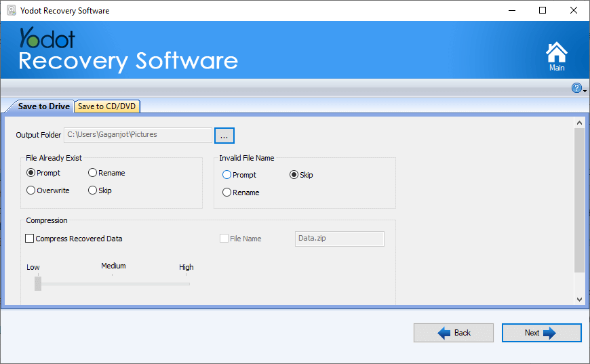Switch to Save to CD/DVD tab

[107, 106]
